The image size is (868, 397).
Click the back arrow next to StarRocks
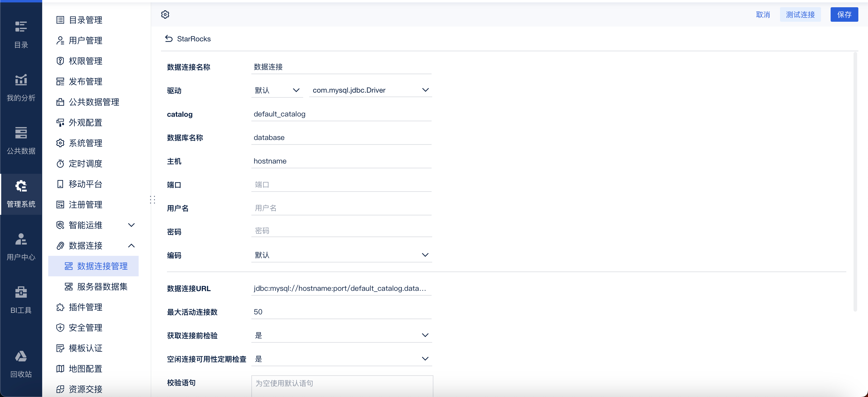[x=169, y=39]
